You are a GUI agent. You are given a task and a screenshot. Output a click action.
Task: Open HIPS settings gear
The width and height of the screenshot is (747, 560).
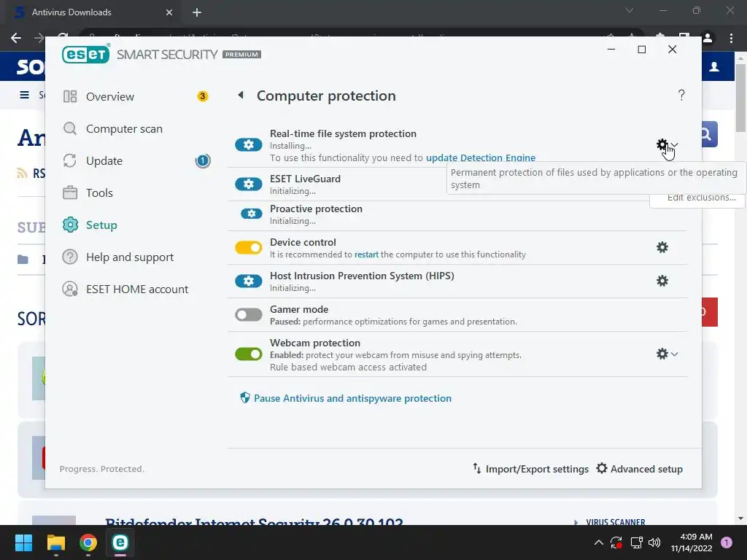tap(662, 281)
